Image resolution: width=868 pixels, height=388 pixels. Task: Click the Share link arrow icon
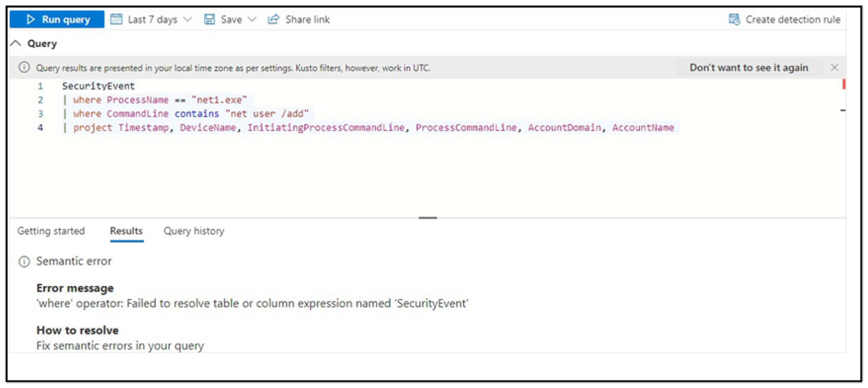[273, 19]
